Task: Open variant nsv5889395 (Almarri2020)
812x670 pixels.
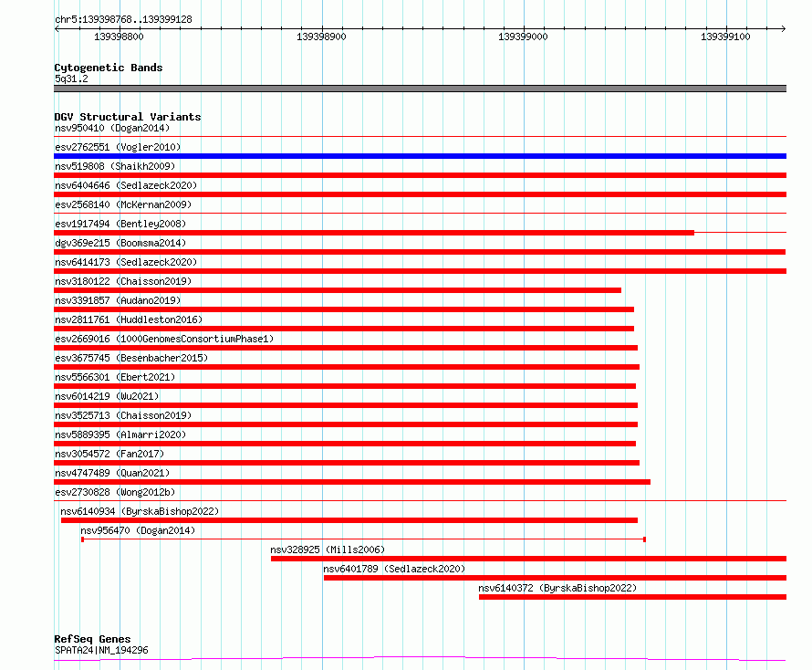Action: point(120,434)
